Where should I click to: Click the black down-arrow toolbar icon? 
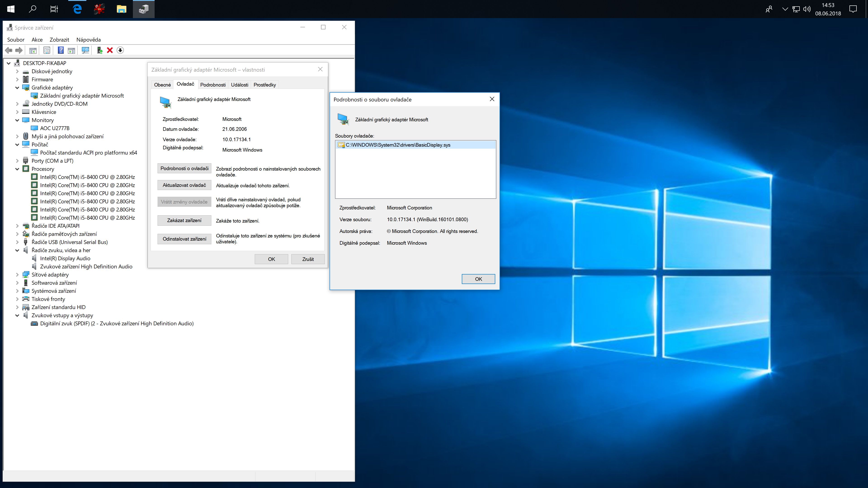coord(120,50)
